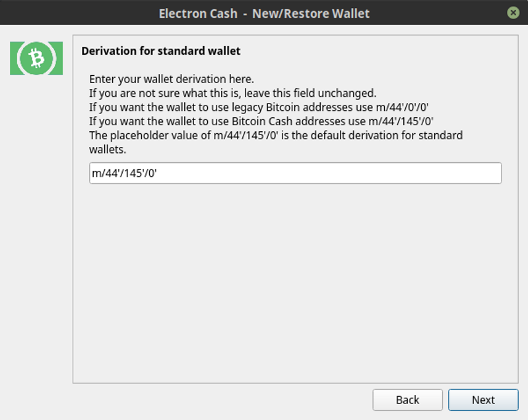528x420 pixels.
Task: Click the 'Bitcoin Cash addresses use m/44'/145'/0'' line
Action: (261, 121)
